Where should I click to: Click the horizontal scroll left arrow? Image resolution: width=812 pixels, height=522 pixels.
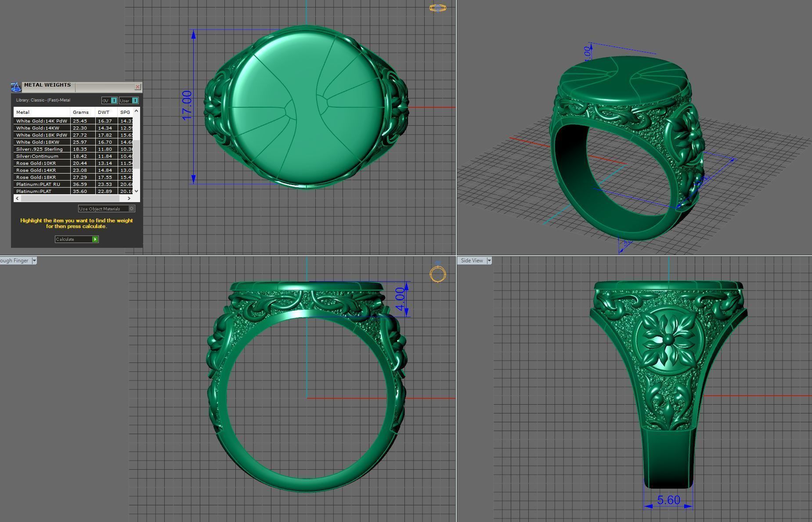click(17, 198)
